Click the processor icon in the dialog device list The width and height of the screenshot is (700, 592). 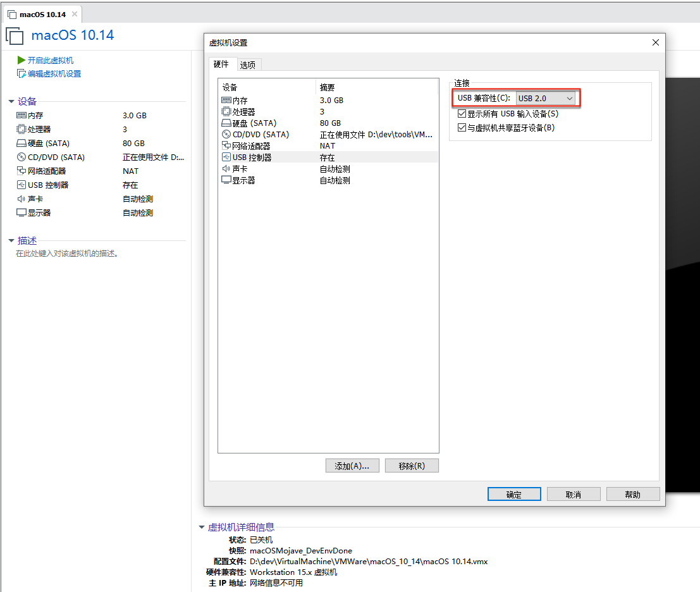(x=226, y=111)
